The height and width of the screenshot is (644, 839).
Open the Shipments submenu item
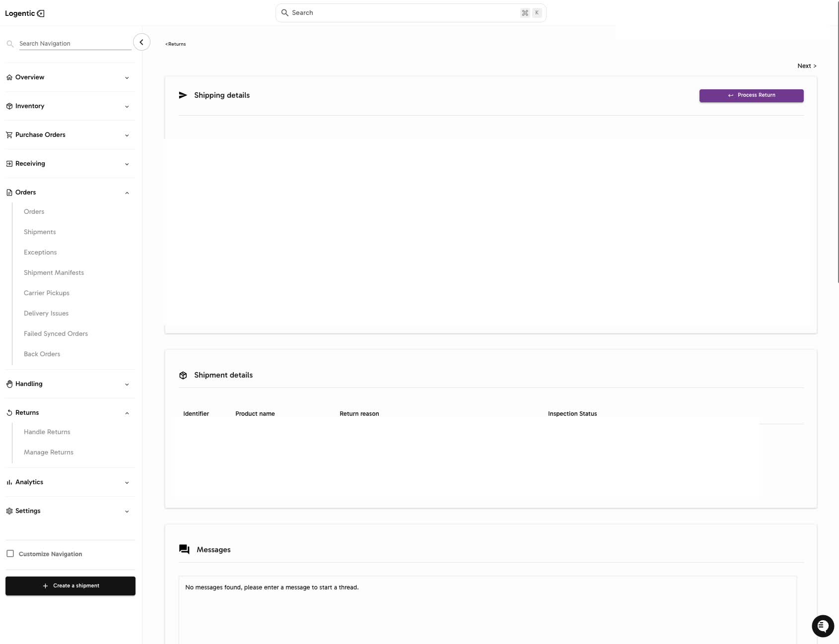click(40, 232)
